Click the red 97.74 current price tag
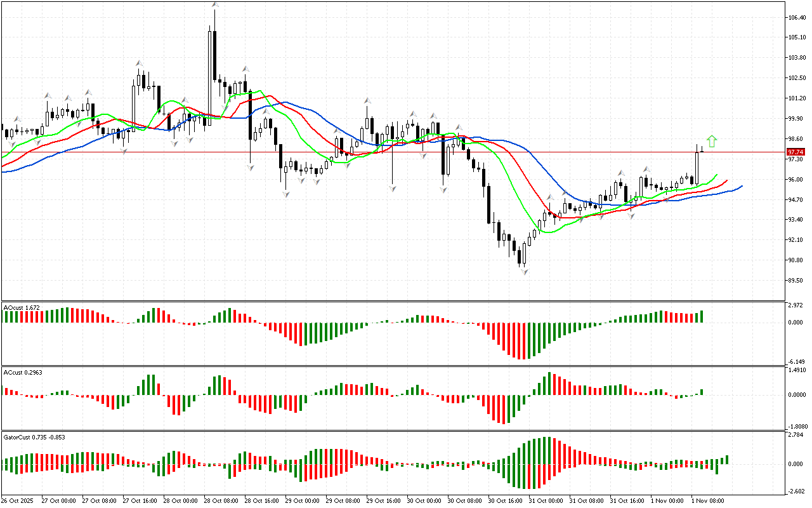 tap(795, 152)
